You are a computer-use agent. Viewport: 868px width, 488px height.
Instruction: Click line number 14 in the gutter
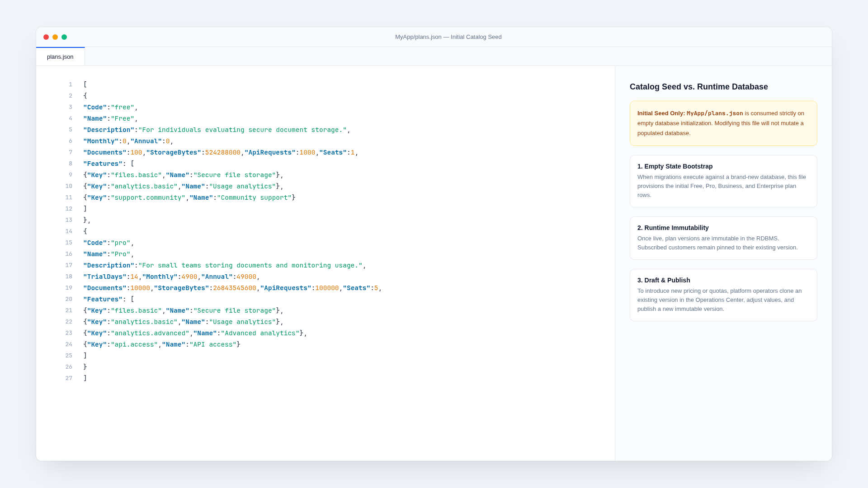(69, 231)
